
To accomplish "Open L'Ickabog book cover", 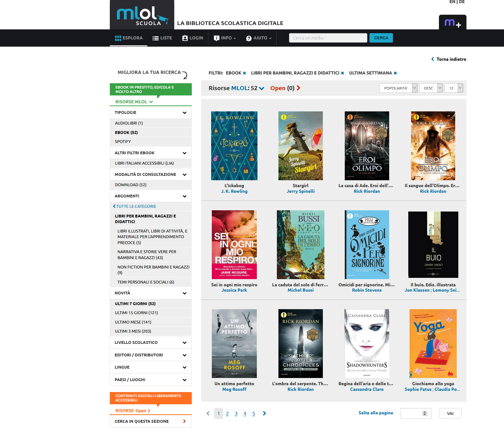I will coord(234,146).
